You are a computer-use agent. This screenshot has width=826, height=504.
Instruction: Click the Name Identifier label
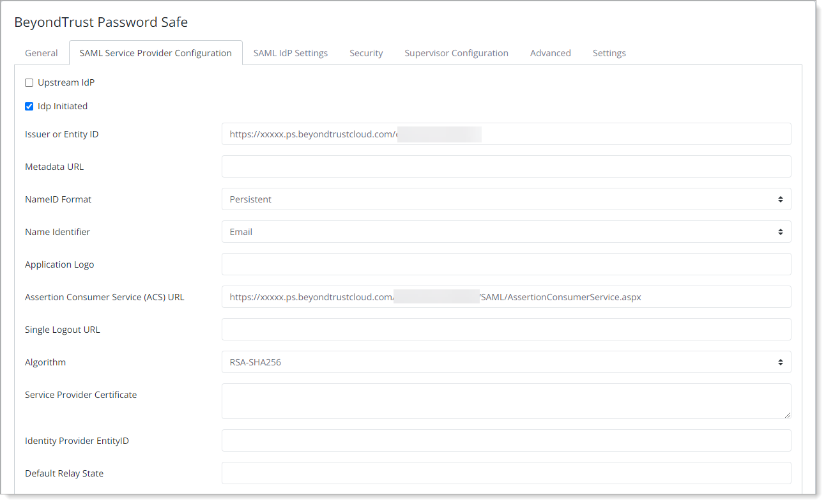[57, 232]
